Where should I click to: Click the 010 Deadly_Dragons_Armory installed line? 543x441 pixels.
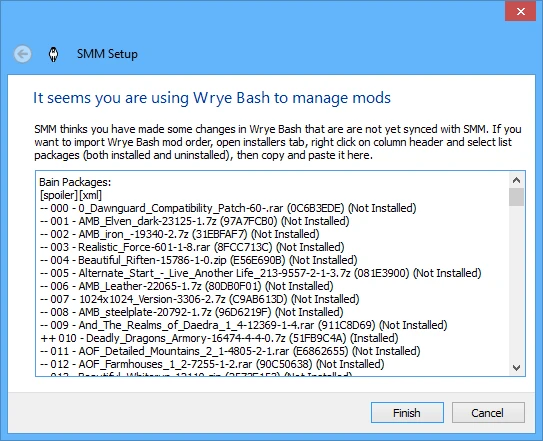coord(219,338)
